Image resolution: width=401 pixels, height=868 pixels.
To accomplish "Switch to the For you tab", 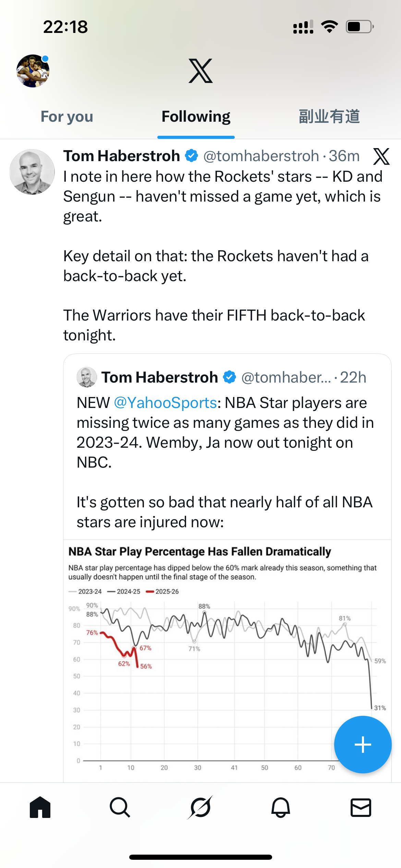I will coord(66,117).
